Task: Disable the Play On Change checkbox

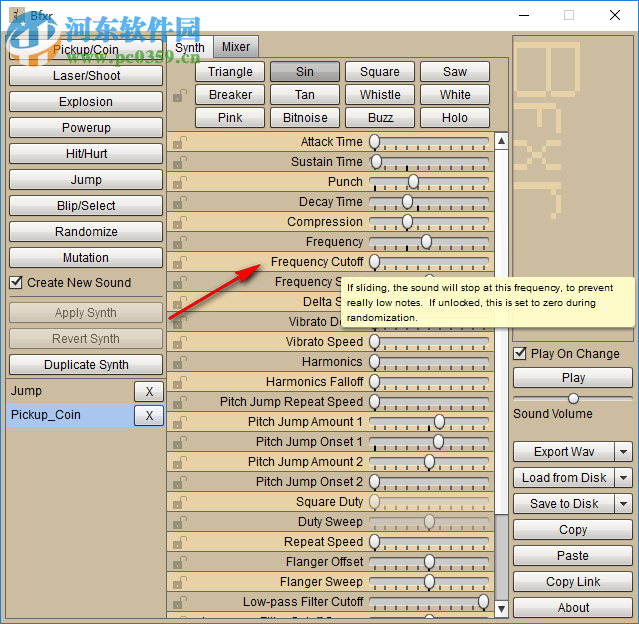Action: click(x=520, y=353)
